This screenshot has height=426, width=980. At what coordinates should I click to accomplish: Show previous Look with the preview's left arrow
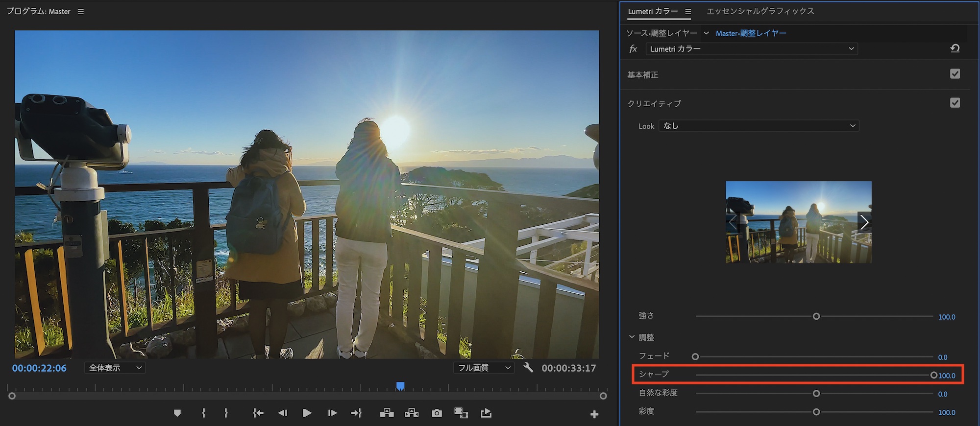[733, 222]
